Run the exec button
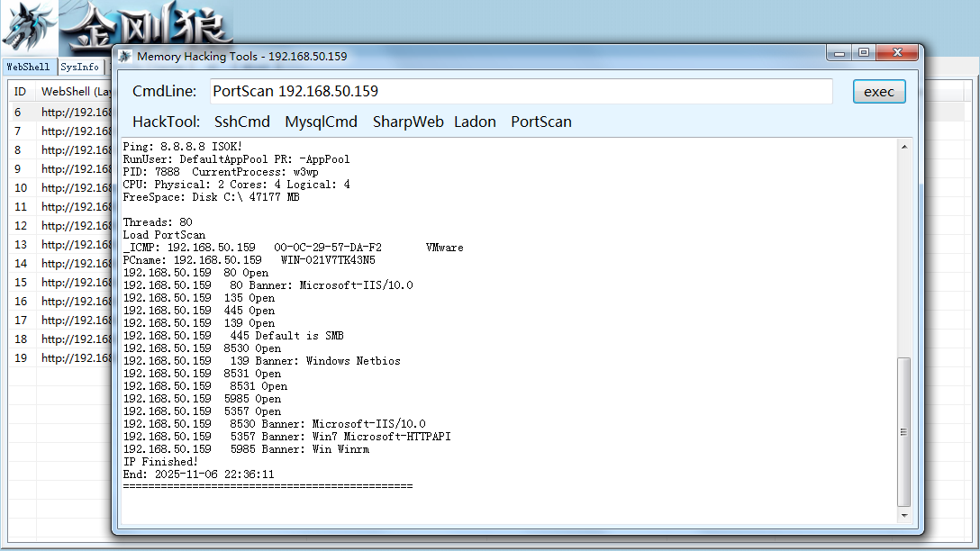The image size is (980, 551). coord(879,92)
